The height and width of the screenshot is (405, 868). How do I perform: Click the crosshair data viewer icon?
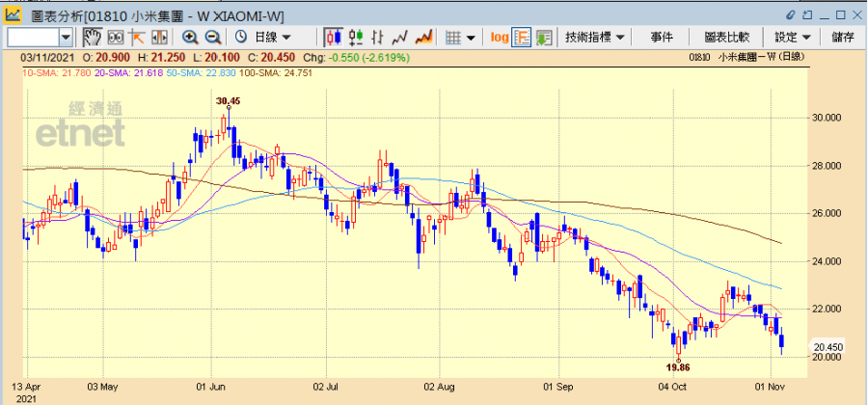(115, 37)
